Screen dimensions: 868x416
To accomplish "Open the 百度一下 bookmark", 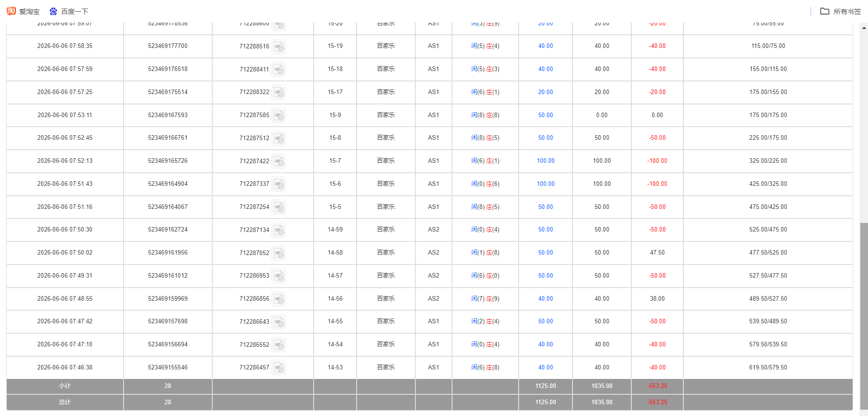I will tap(69, 11).
